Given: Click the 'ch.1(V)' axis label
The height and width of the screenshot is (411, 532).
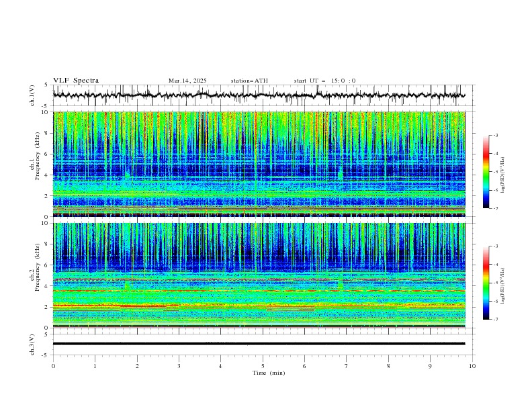Looking at the screenshot, I should tap(32, 95).
